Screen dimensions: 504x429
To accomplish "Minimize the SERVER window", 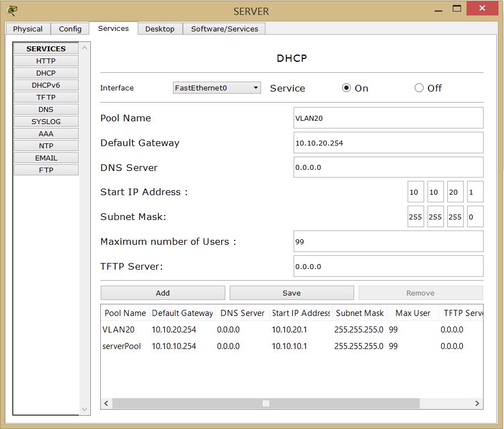I will pyautogui.click(x=438, y=10).
